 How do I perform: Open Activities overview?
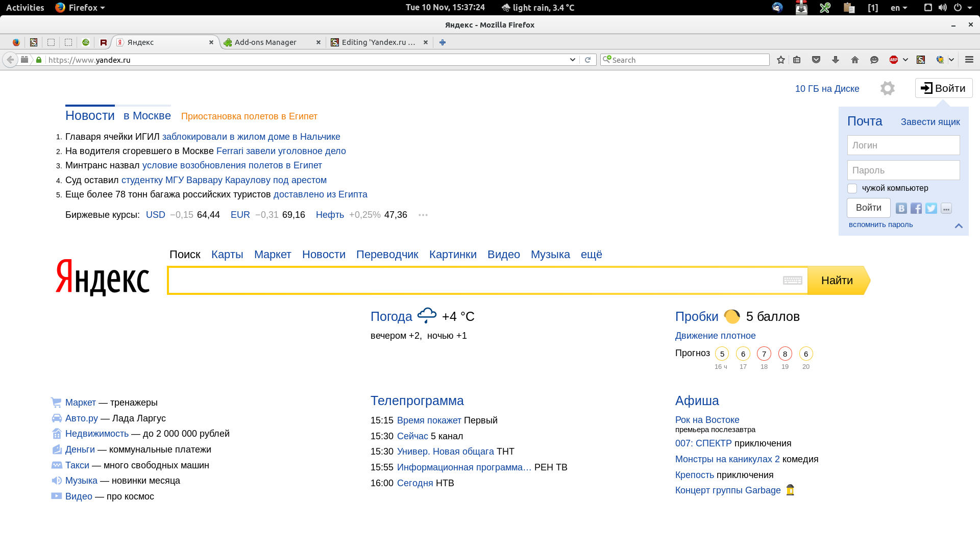click(x=25, y=8)
